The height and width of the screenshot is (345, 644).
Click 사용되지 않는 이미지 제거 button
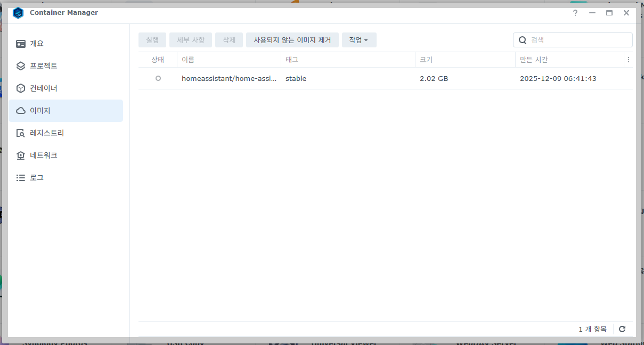pyautogui.click(x=292, y=40)
